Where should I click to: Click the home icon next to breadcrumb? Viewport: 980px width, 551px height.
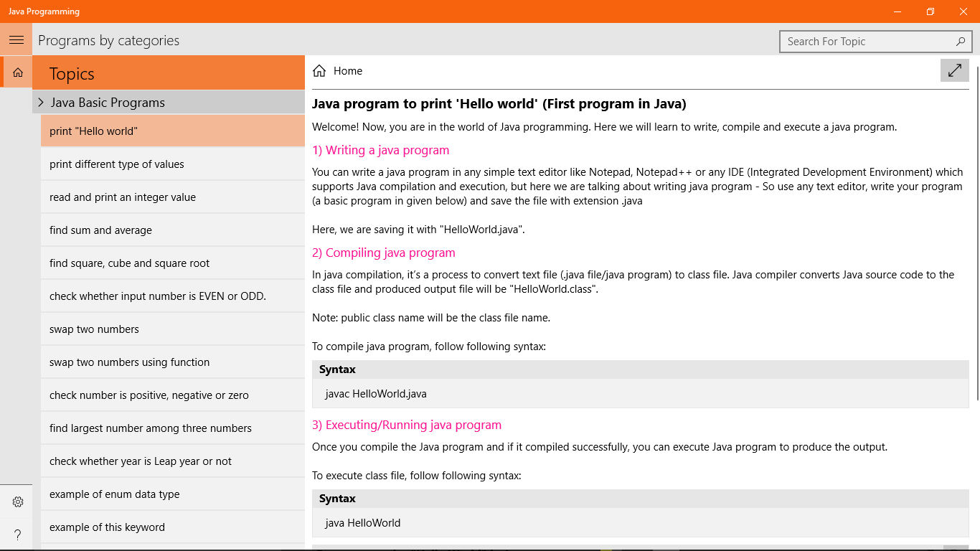click(319, 70)
